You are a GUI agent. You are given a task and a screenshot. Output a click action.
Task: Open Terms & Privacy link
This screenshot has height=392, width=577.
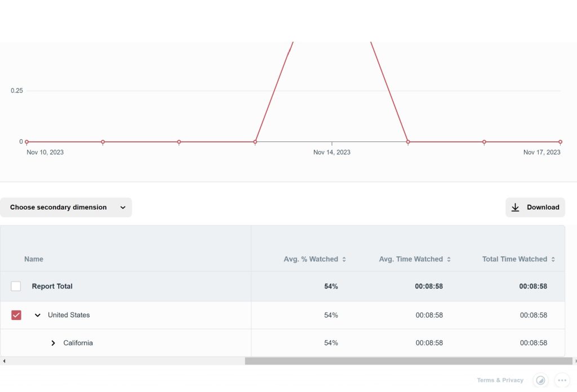coord(500,380)
